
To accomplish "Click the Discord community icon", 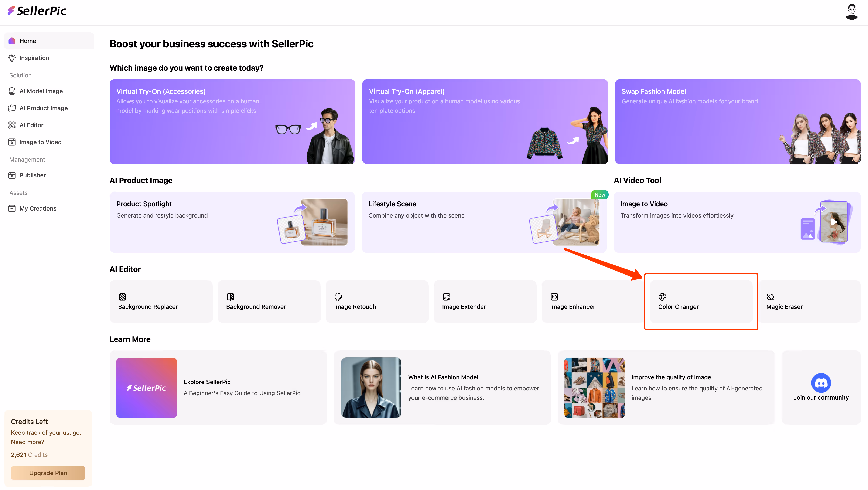I will click(x=821, y=382).
